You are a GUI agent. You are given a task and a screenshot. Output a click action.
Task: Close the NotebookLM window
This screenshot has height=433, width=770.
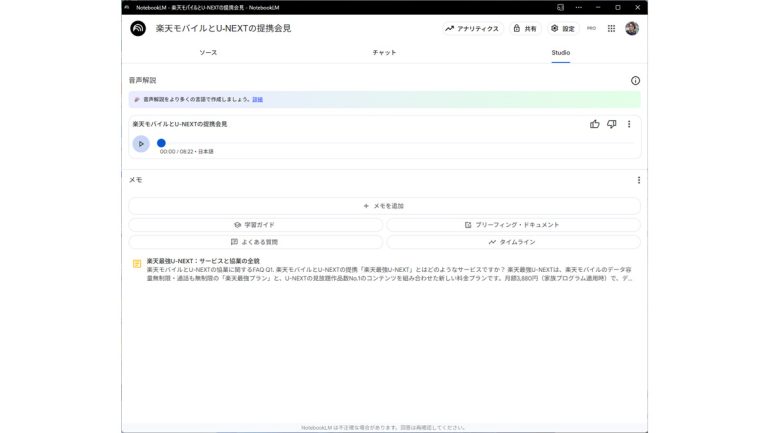[x=637, y=7]
